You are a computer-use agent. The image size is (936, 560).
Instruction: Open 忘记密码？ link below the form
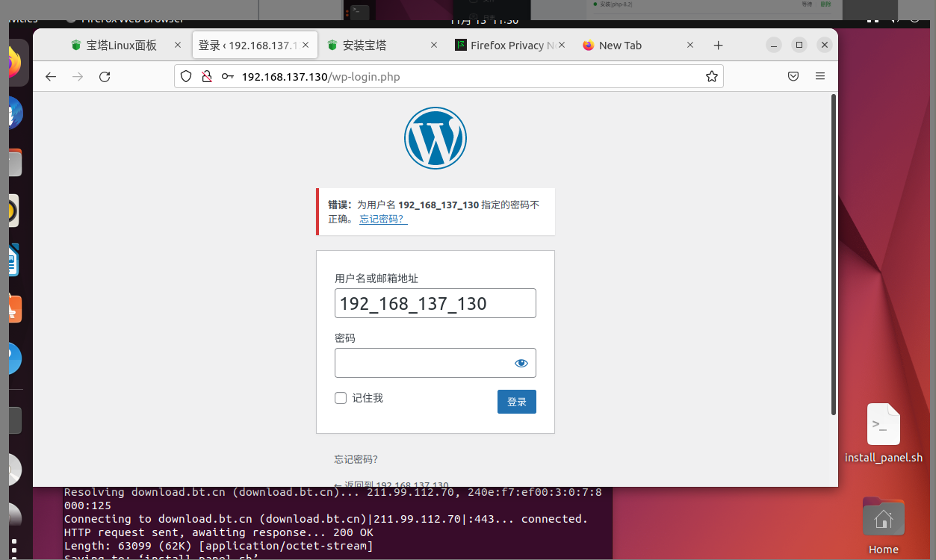(x=356, y=459)
